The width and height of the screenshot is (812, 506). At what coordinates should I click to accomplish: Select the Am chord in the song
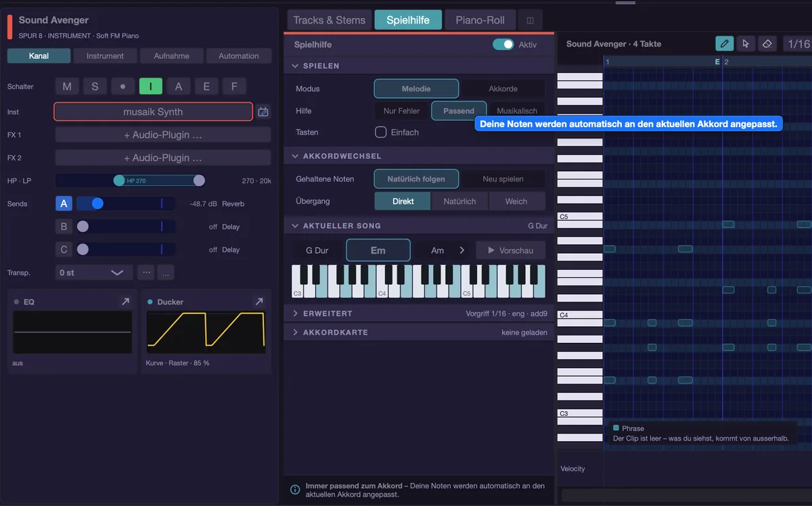click(438, 250)
